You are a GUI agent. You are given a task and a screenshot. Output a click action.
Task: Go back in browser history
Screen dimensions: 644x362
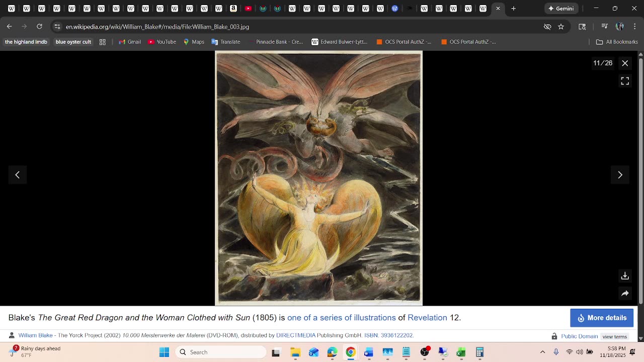tap(9, 27)
